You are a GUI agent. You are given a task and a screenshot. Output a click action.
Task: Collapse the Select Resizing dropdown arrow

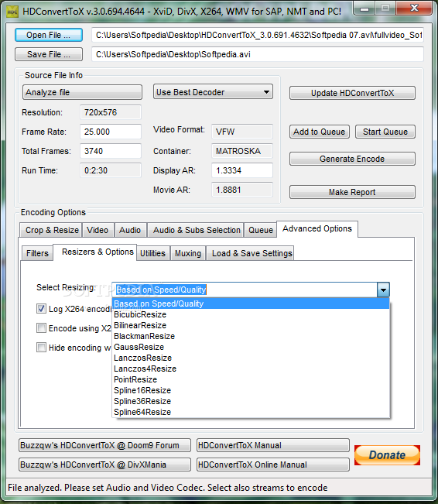383,290
